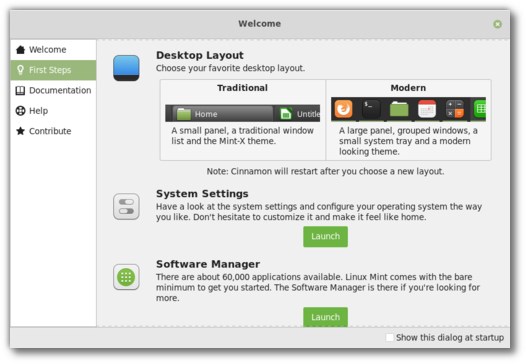Click "Choose your favorite desktop layout." text
526x364 pixels.
[230, 68]
